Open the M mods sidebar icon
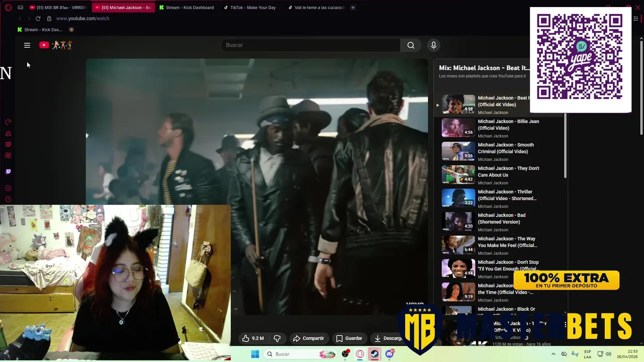 [8, 155]
